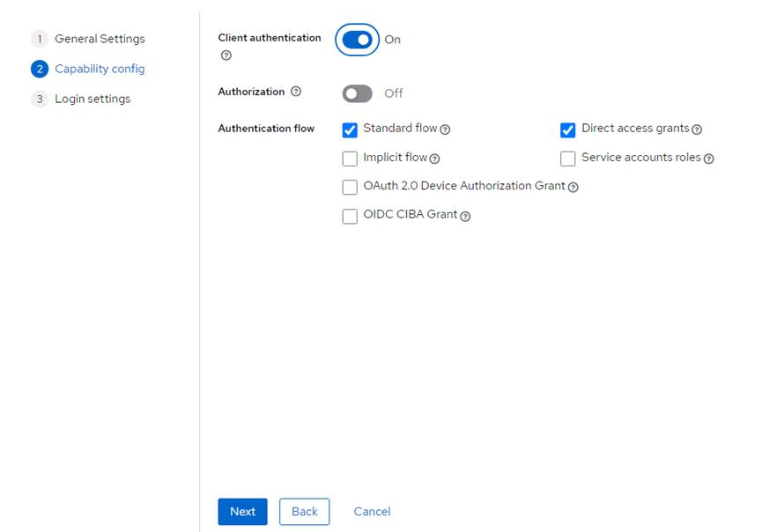Open help icon next to Direct access grants

pyautogui.click(x=697, y=129)
